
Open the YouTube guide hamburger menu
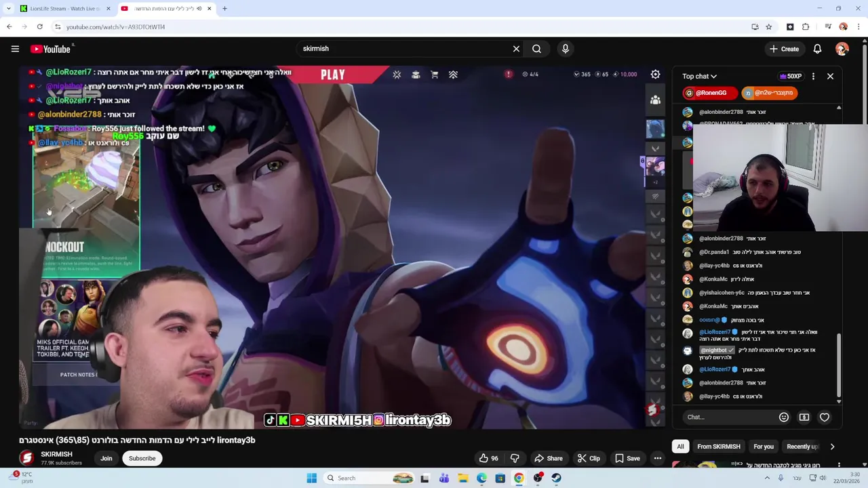click(x=15, y=49)
